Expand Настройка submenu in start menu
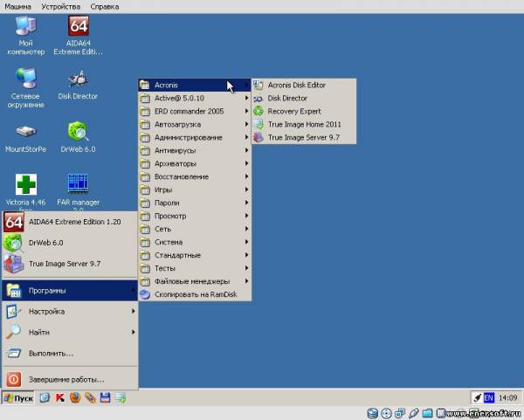Viewport: 524px width, 420px height. coord(70,312)
